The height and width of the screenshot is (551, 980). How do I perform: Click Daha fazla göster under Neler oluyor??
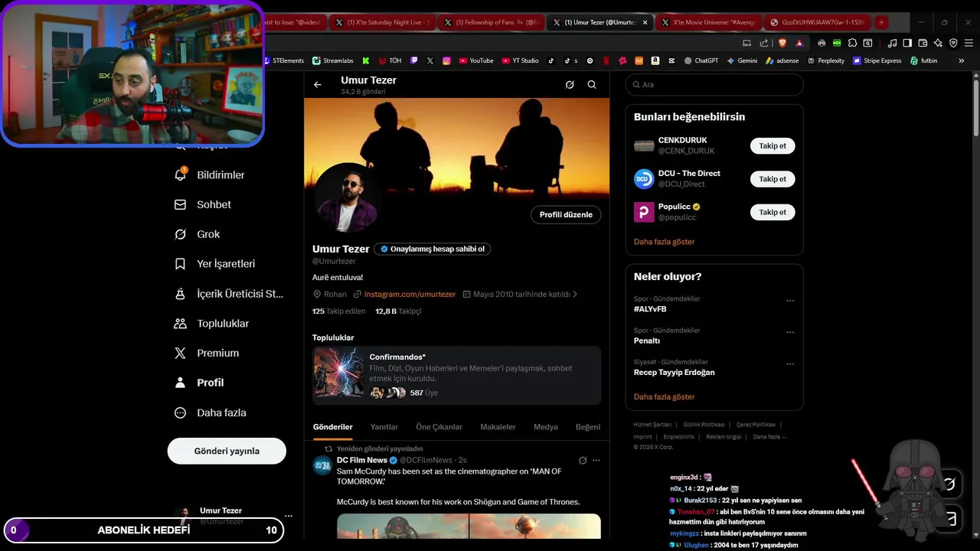(664, 397)
